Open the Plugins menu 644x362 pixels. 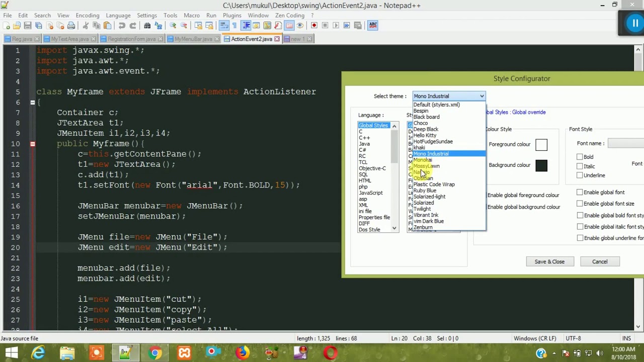(x=232, y=16)
